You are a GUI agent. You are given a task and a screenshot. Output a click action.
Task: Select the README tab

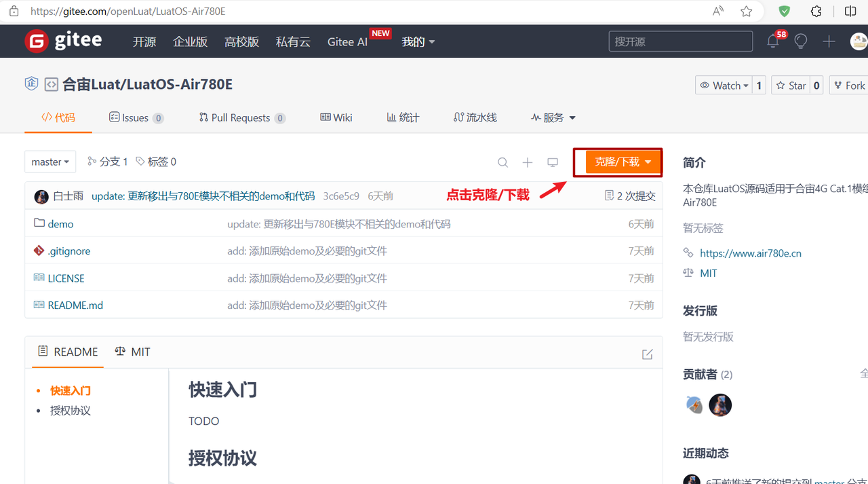68,352
